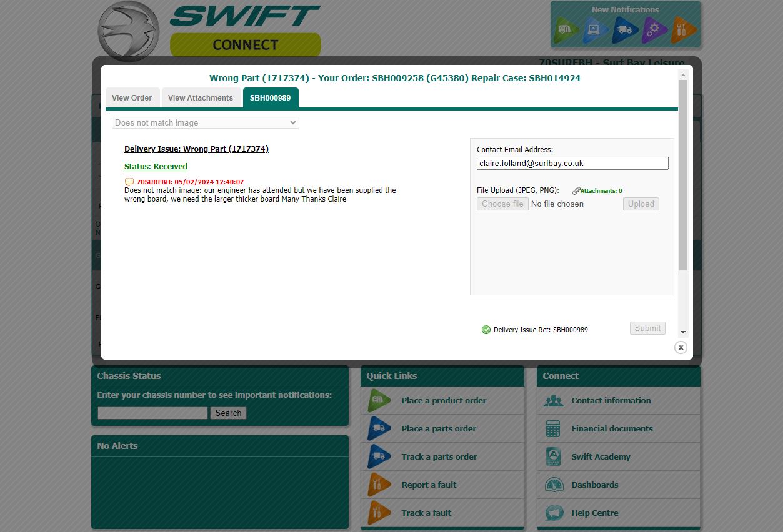Image resolution: width=783 pixels, height=532 pixels.
Task: Open the Place a parts order link
Action: click(x=439, y=429)
